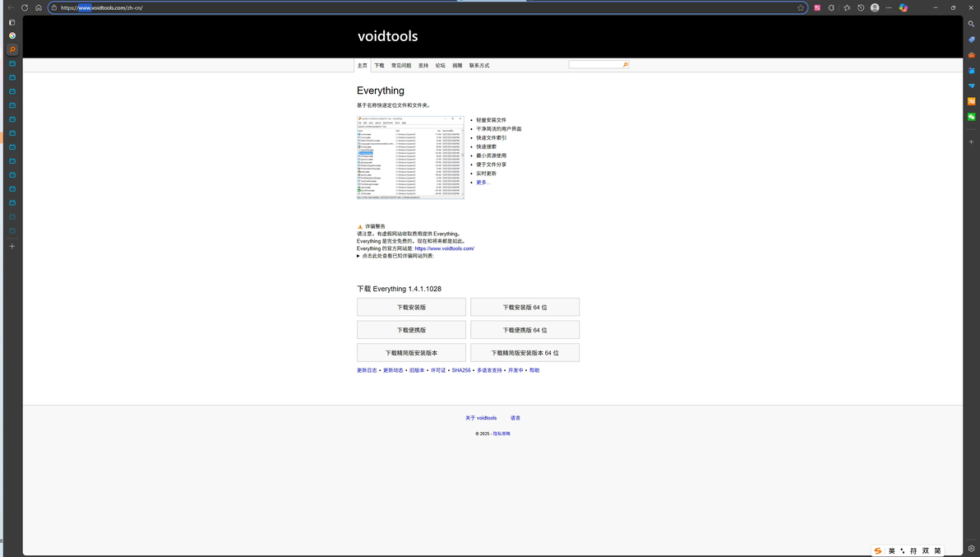Screen dimensions: 980x557
Task: Open the user profile avatar
Action: tap(875, 7)
